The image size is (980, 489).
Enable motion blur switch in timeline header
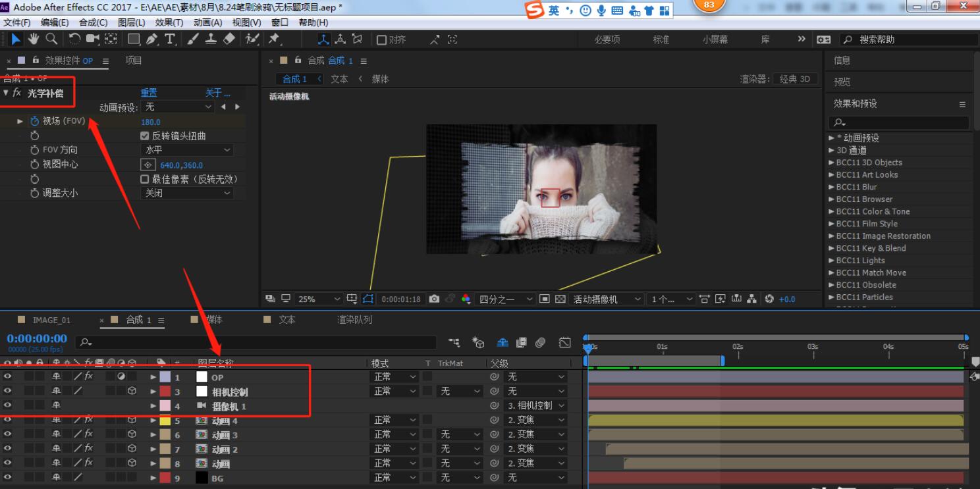[x=540, y=342]
